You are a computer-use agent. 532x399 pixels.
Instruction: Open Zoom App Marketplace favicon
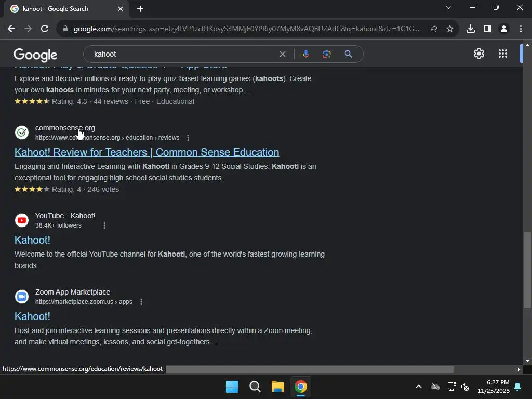(x=22, y=297)
